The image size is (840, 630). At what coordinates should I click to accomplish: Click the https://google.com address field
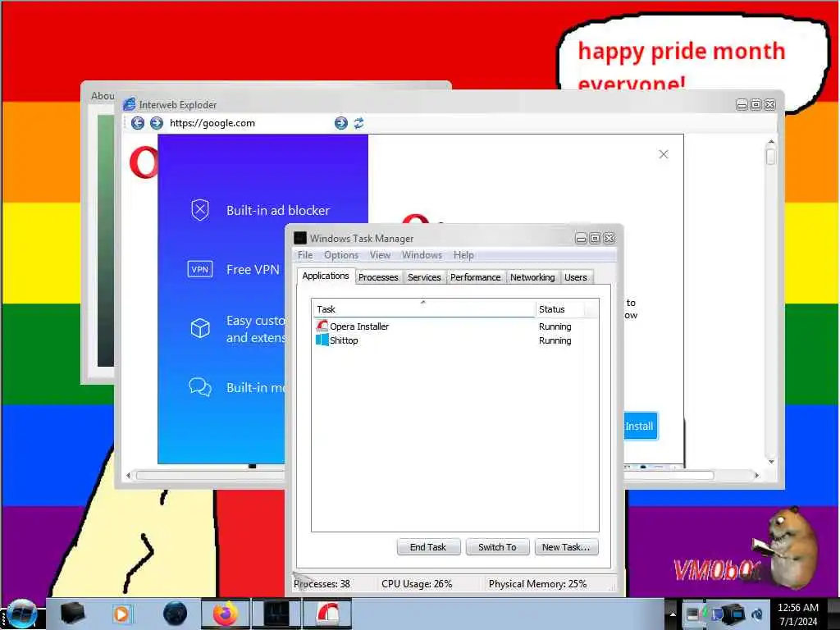(x=249, y=123)
